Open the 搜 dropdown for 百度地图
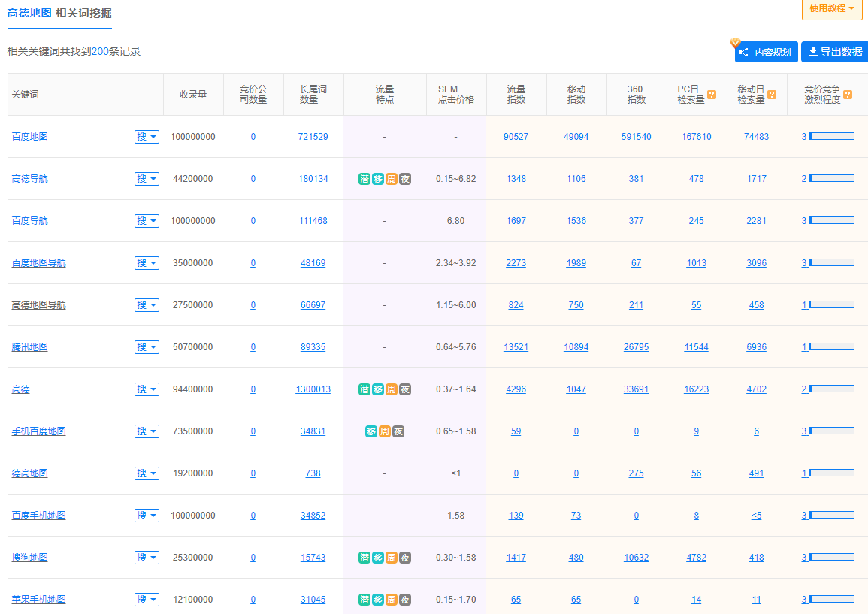Viewport: 868px width, 614px height. tap(147, 137)
